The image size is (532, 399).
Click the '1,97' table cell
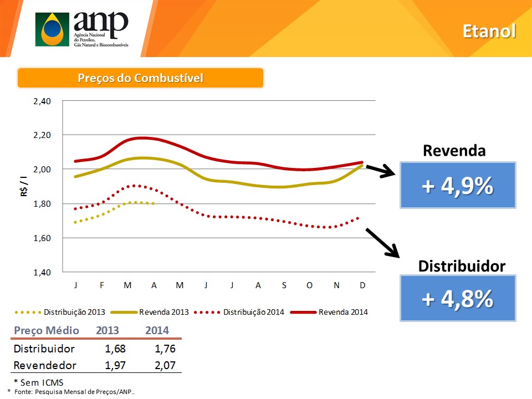point(115,365)
